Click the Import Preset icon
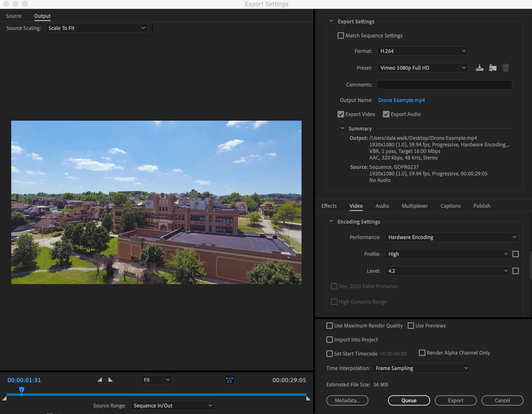 [x=492, y=68]
